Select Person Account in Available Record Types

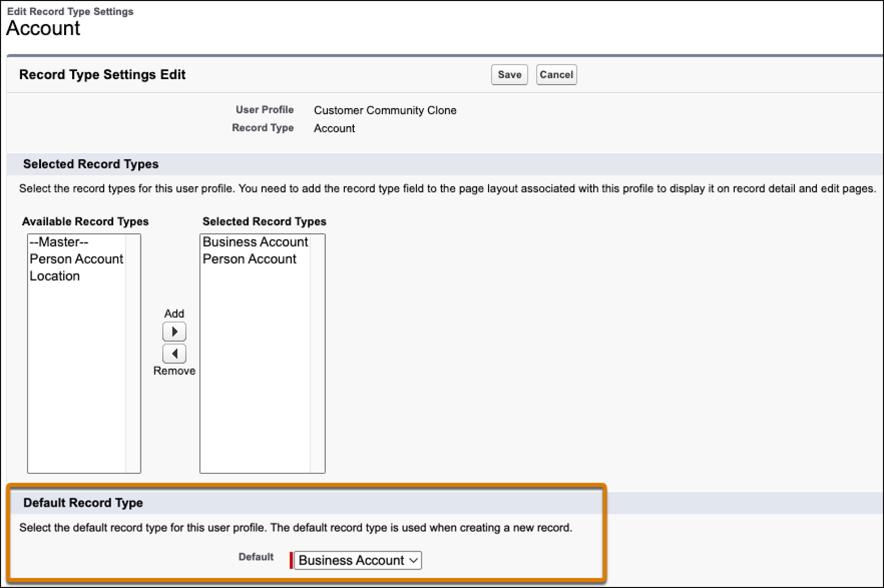[76, 259]
